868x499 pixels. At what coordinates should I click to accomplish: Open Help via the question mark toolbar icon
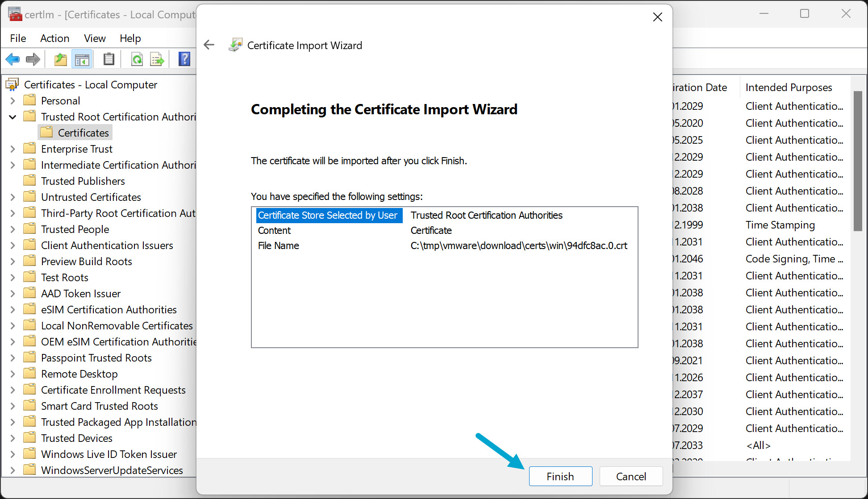(x=184, y=59)
